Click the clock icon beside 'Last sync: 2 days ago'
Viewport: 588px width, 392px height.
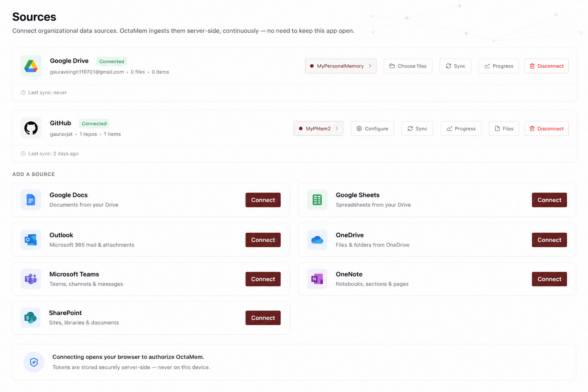23,154
